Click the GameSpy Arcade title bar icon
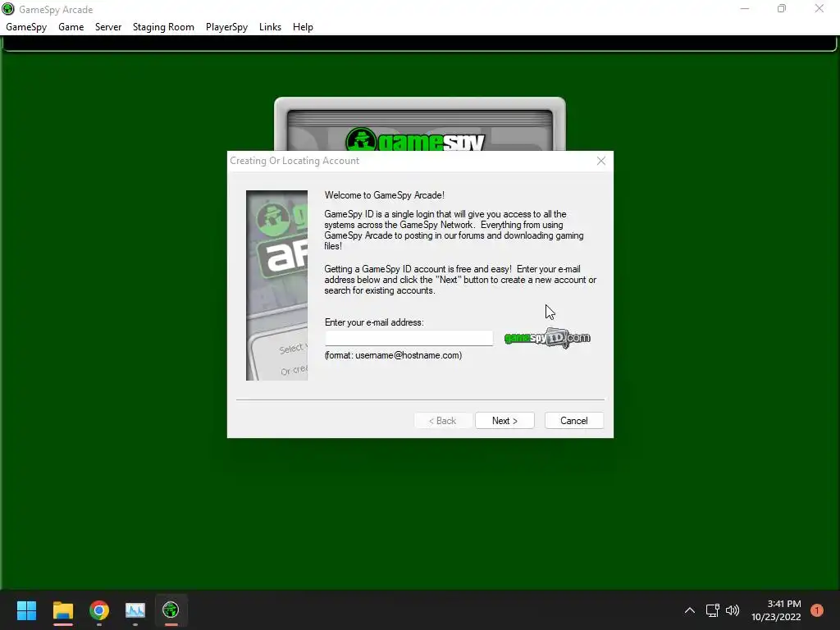The width and height of the screenshot is (840, 630). [x=8, y=9]
